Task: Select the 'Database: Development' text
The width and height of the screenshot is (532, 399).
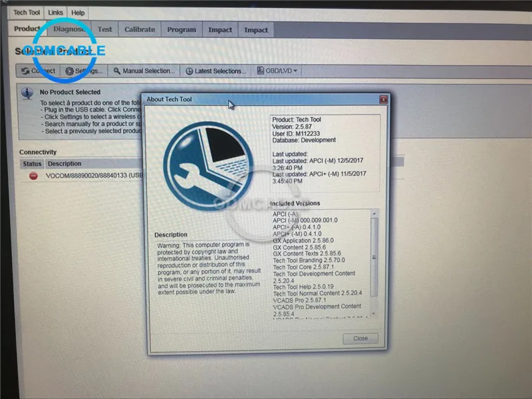Action: tap(304, 140)
